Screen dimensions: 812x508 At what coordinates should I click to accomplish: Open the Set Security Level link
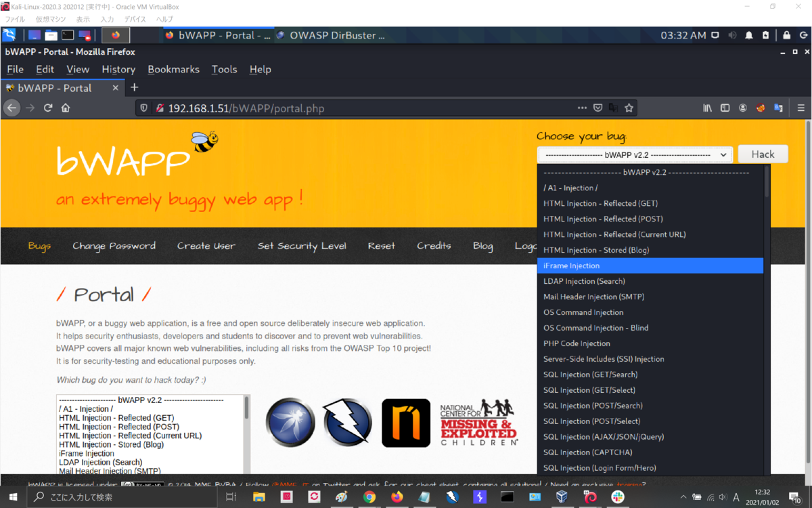coord(302,246)
